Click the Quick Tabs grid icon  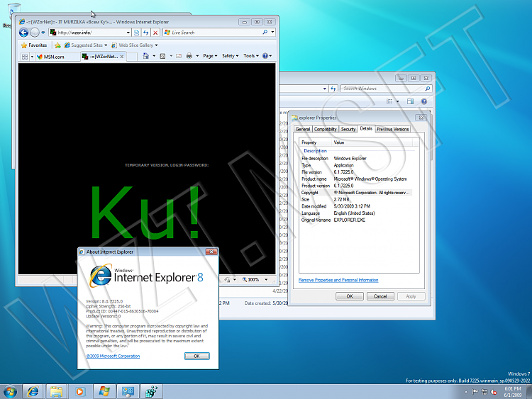(25, 57)
